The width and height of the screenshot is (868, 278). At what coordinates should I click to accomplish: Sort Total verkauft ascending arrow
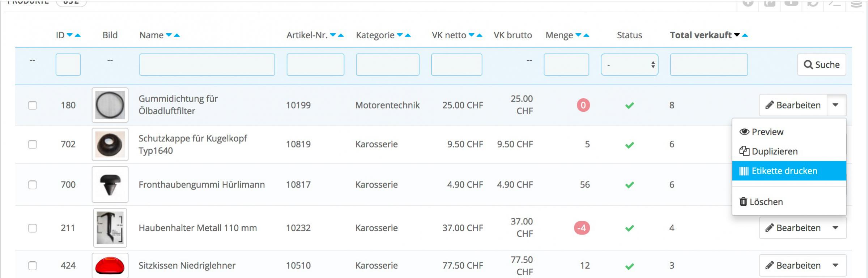tap(745, 35)
